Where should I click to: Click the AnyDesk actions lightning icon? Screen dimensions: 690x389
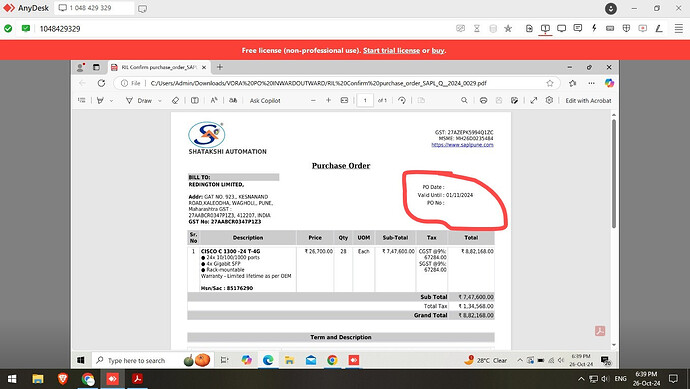click(594, 28)
